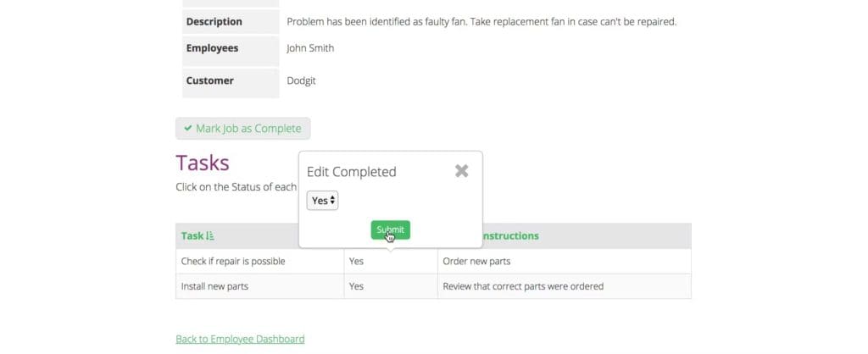The image size is (868, 354).
Task: Select the 'Check if repair is possible' task
Action: pos(233,261)
